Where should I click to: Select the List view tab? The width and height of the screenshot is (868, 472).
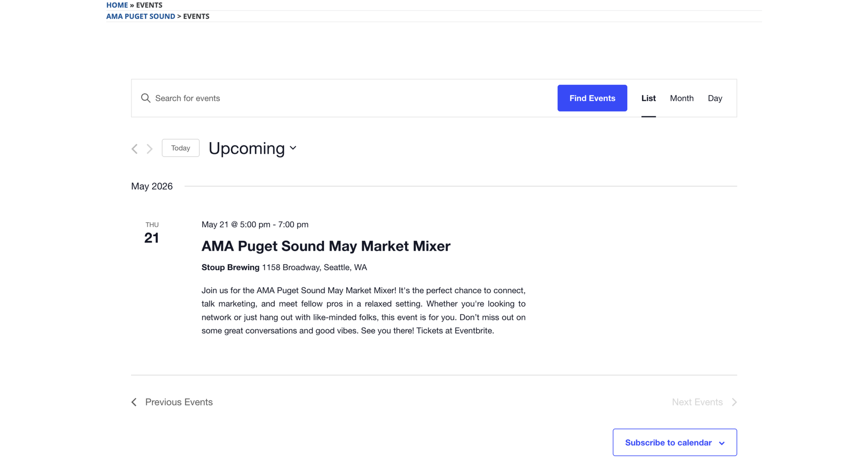pyautogui.click(x=648, y=98)
